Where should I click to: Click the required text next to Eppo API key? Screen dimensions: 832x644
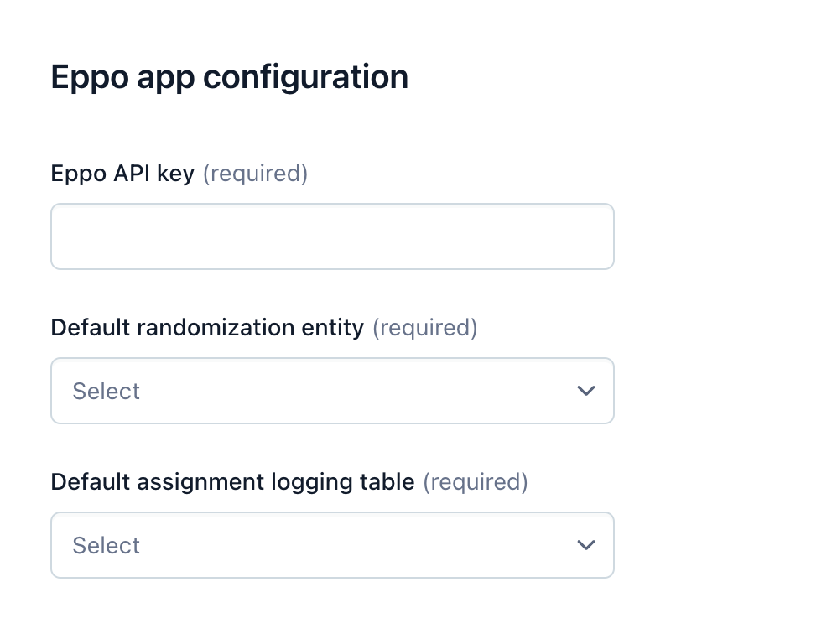tap(255, 173)
